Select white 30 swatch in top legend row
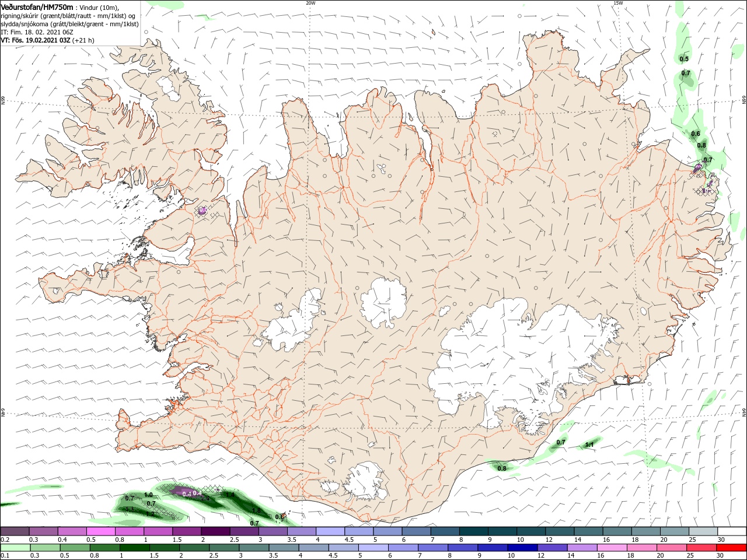The width and height of the screenshot is (747, 560). (x=732, y=531)
